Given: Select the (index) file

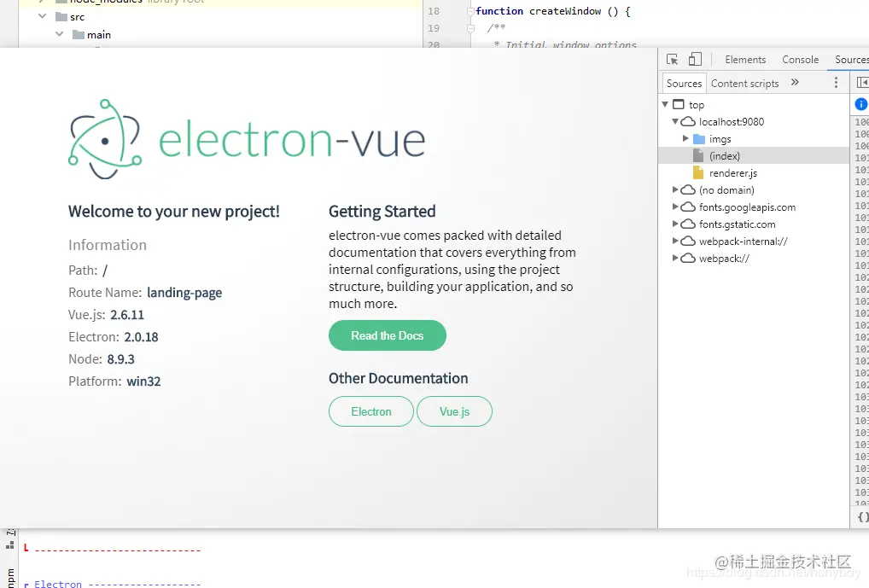Looking at the screenshot, I should point(753,155).
